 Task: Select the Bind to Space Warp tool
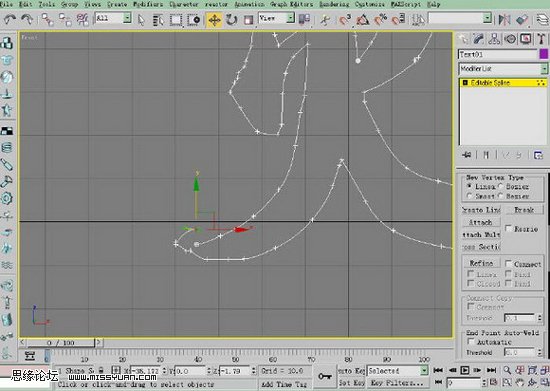point(82,19)
